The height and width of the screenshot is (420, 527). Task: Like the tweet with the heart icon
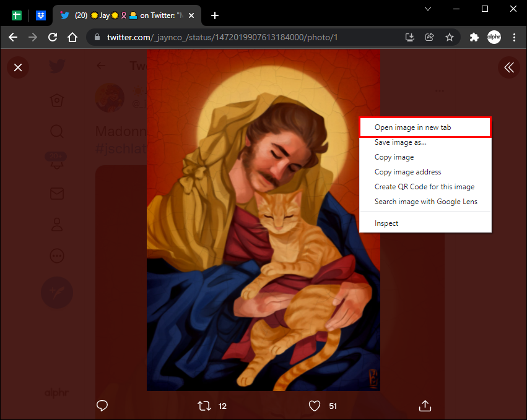[314, 406]
